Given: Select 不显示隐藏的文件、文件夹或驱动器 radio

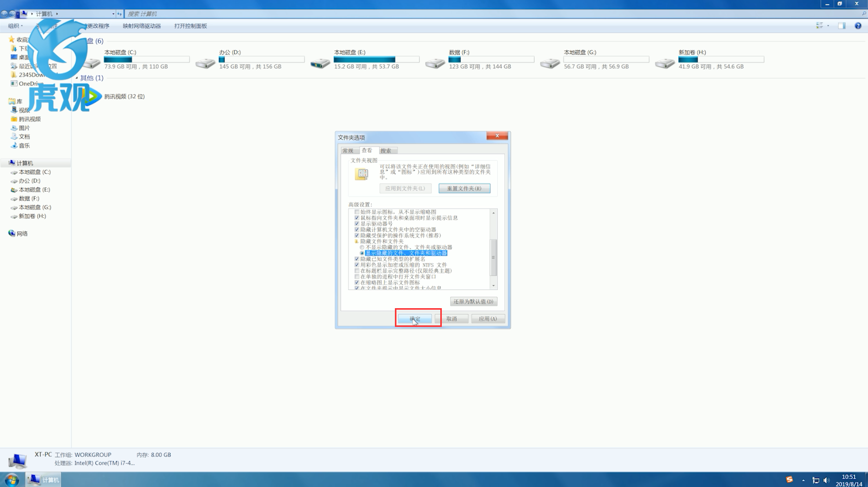Looking at the screenshot, I should 362,247.
